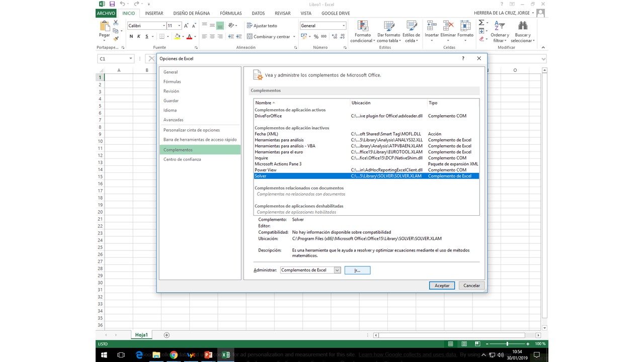Click the Cancelar button
Screen dimensions: 644x362
[x=471, y=286]
